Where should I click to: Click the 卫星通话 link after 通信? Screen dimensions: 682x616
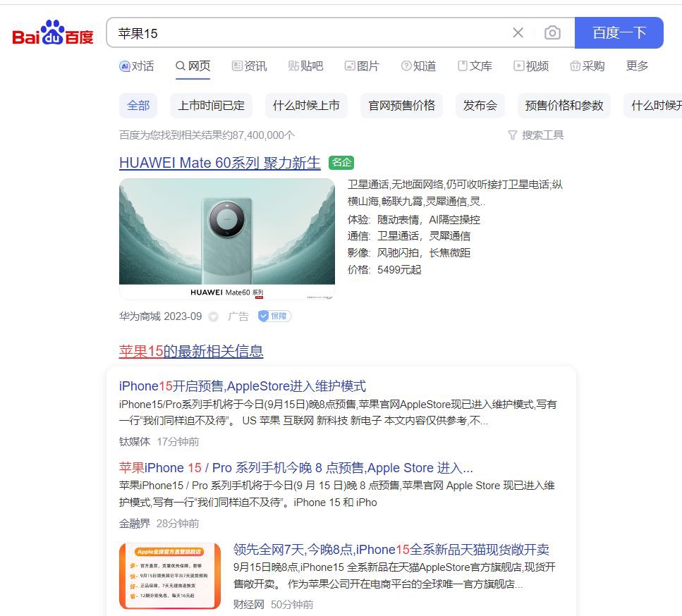(398, 236)
